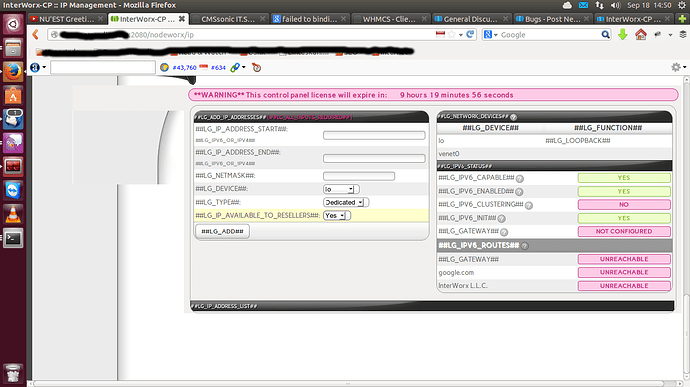Viewport: 690px width, 387px height.
Task: Click the reload page icon in address bar
Action: [470, 34]
